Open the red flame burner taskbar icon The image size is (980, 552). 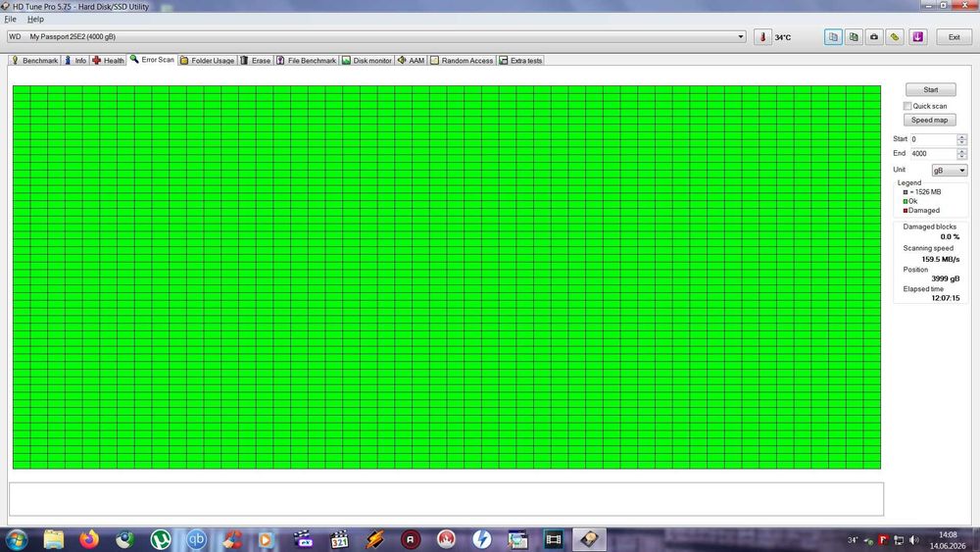[x=446, y=539]
